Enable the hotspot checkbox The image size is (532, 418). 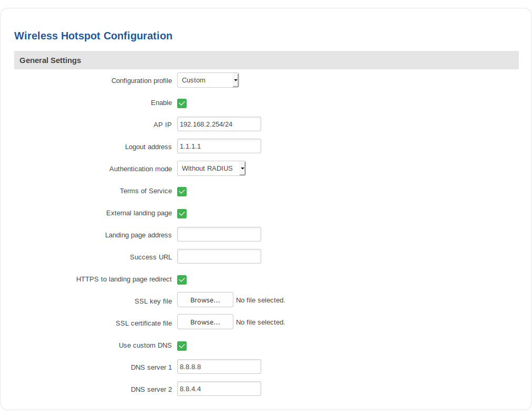click(181, 103)
